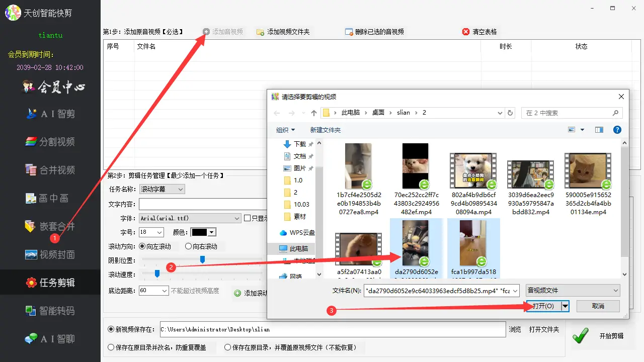This screenshot has height=362, width=644.
Task: Open the AI智剪 sidebar item
Action: (x=50, y=114)
